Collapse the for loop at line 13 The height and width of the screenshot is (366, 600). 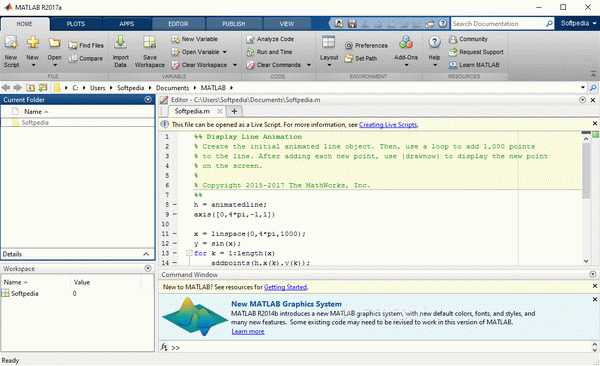(189, 253)
